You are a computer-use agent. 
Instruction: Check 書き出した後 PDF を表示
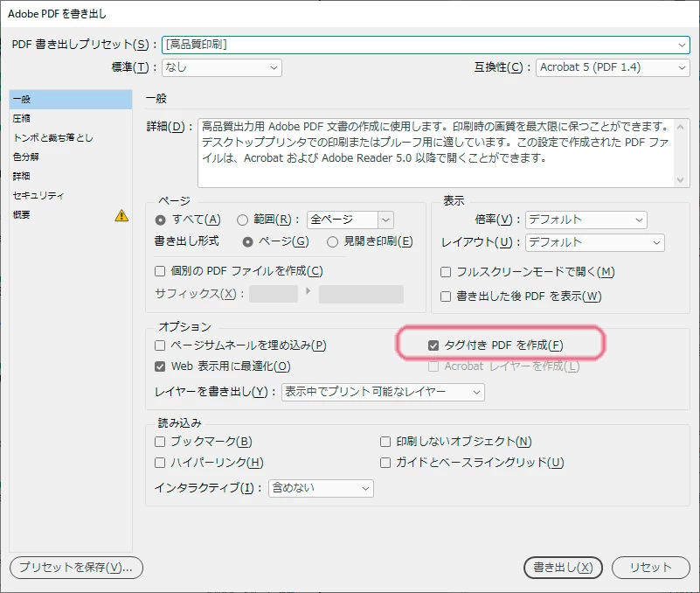click(x=446, y=296)
